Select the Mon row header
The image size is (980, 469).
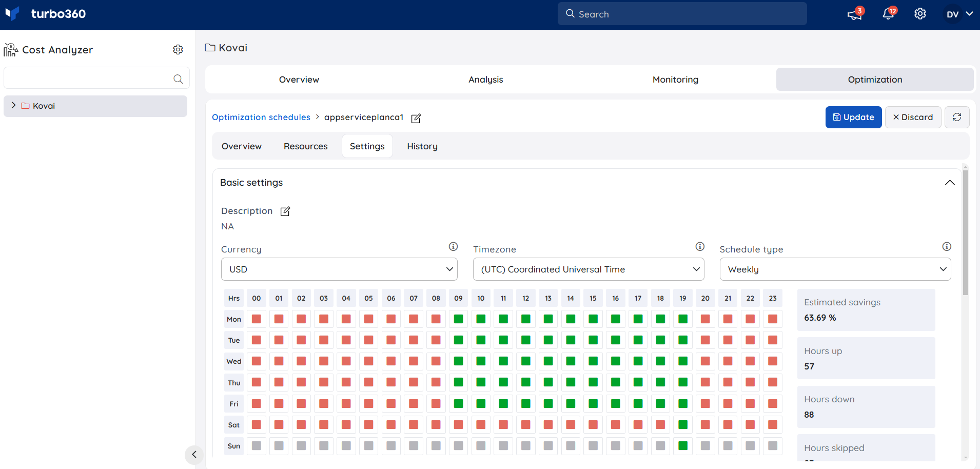(x=234, y=319)
